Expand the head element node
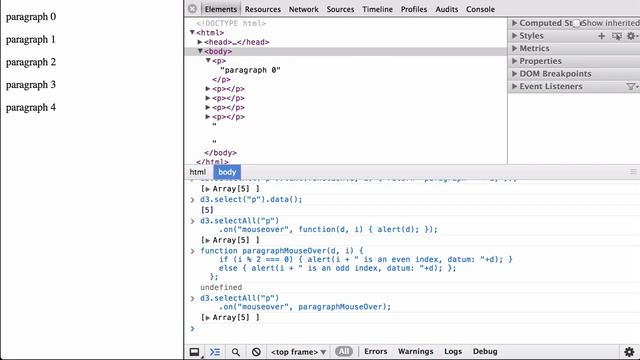 click(x=200, y=42)
